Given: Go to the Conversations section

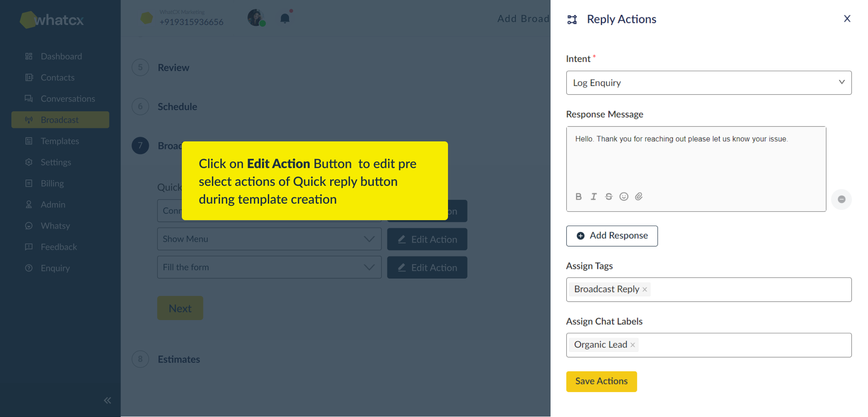Looking at the screenshot, I should 28,98.
